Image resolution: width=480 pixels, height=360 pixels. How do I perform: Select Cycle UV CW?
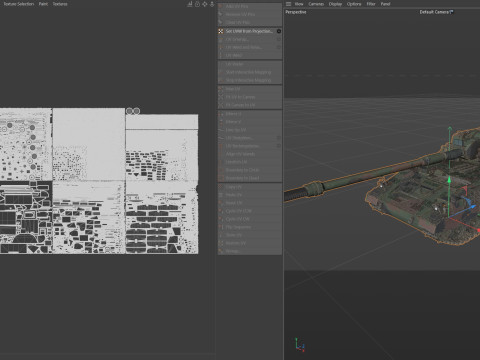tap(250, 219)
